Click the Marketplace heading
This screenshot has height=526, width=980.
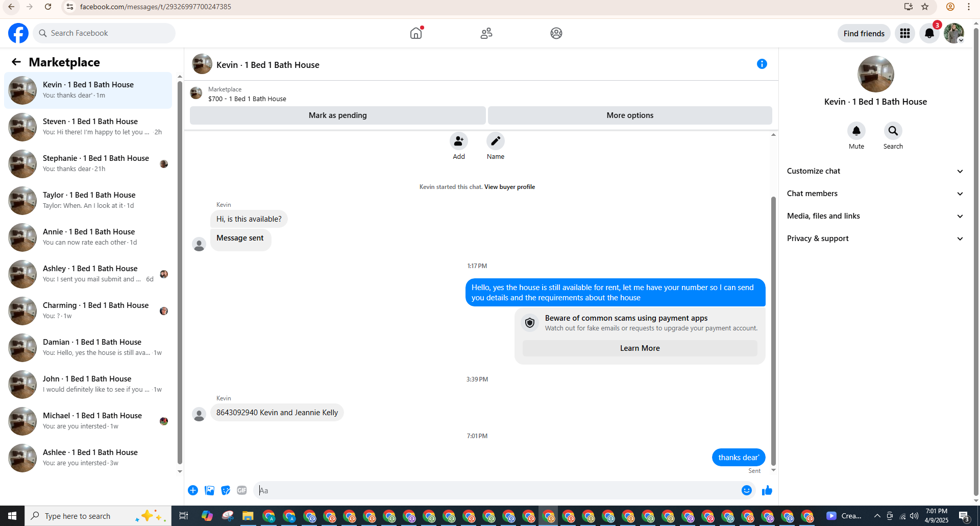[64, 62]
